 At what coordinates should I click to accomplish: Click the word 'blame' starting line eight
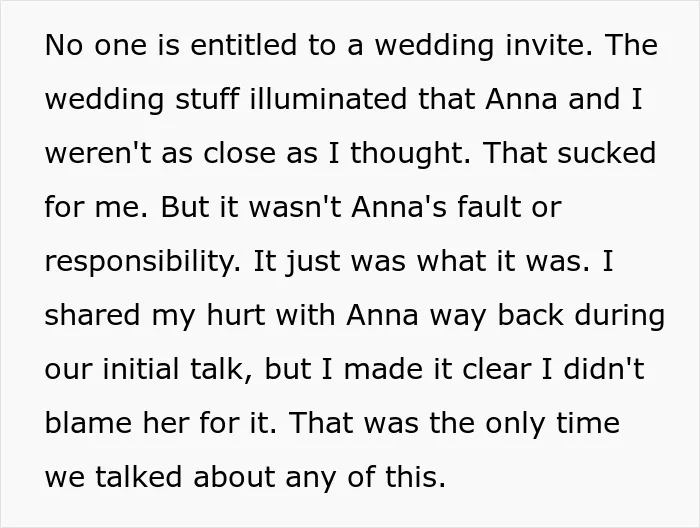[x=88, y=423]
